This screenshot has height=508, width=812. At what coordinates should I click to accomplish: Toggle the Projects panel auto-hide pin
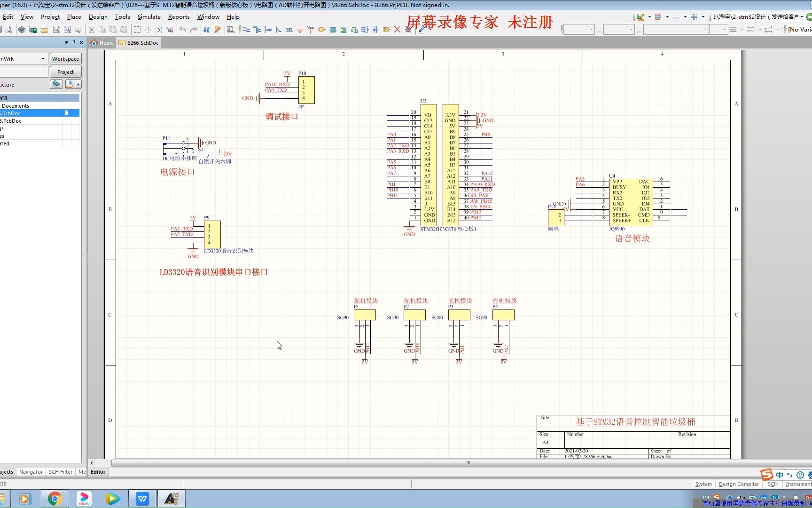click(x=74, y=42)
